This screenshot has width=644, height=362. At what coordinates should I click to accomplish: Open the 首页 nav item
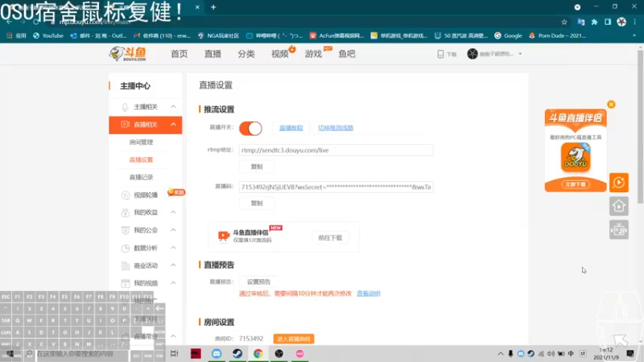click(179, 54)
